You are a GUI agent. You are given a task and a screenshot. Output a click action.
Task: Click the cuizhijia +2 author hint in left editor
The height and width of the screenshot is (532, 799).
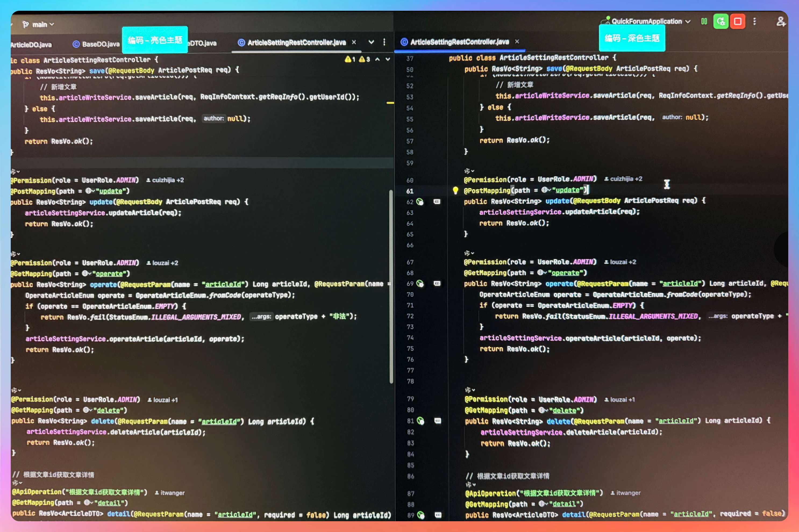(165, 180)
